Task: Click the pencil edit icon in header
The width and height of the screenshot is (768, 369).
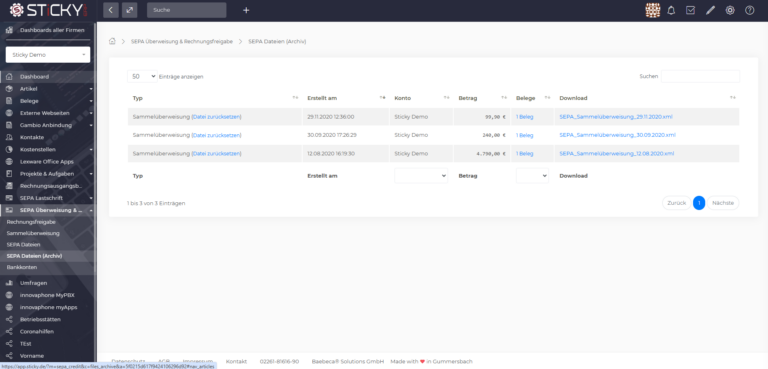Action: tap(710, 10)
